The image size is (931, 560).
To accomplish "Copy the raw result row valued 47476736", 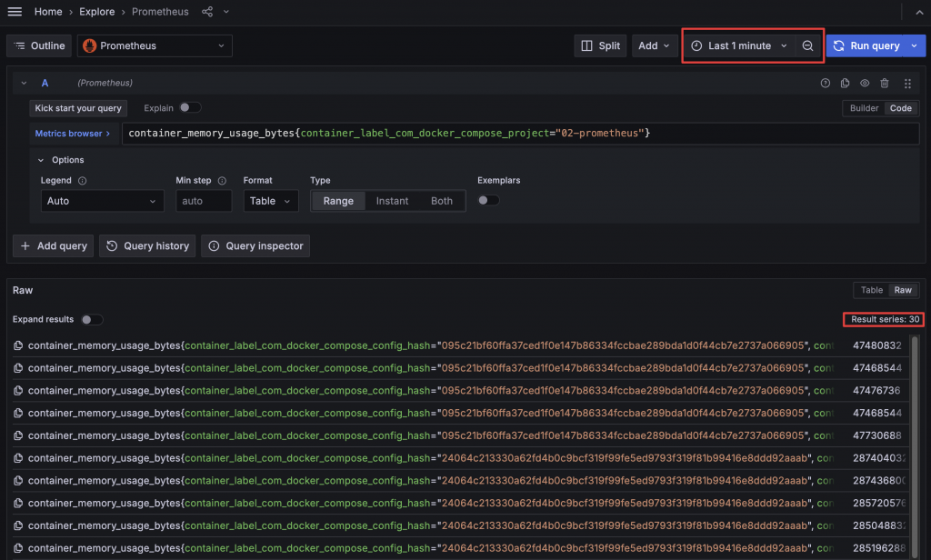I will click(18, 391).
